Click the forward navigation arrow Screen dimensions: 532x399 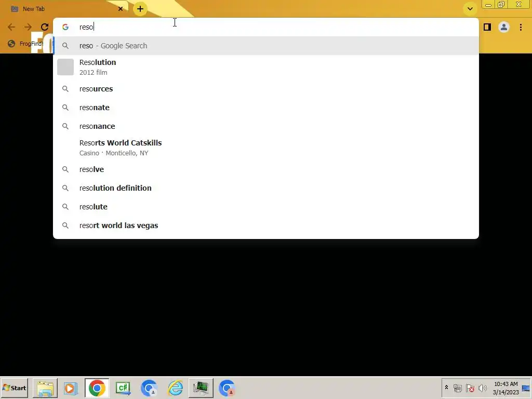pyautogui.click(x=28, y=27)
